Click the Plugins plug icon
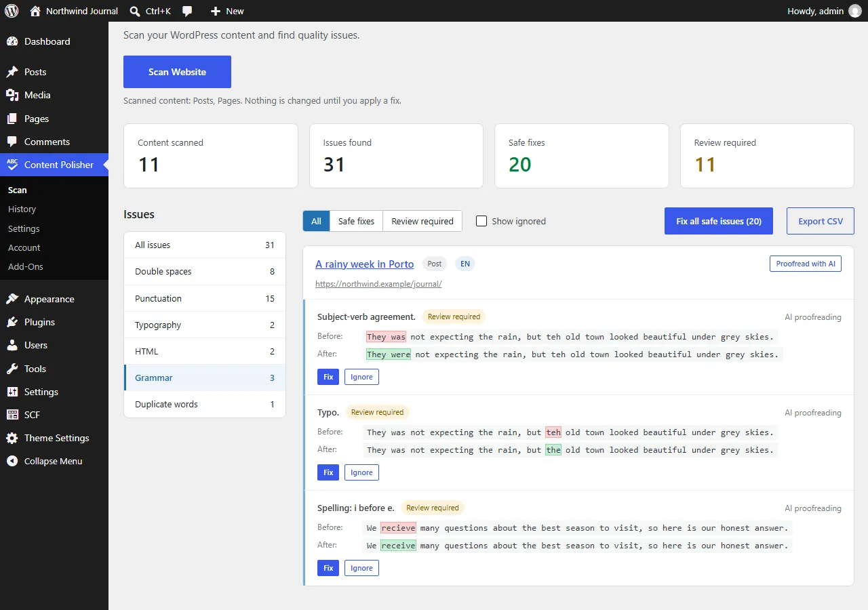The width and height of the screenshot is (868, 610). point(12,322)
